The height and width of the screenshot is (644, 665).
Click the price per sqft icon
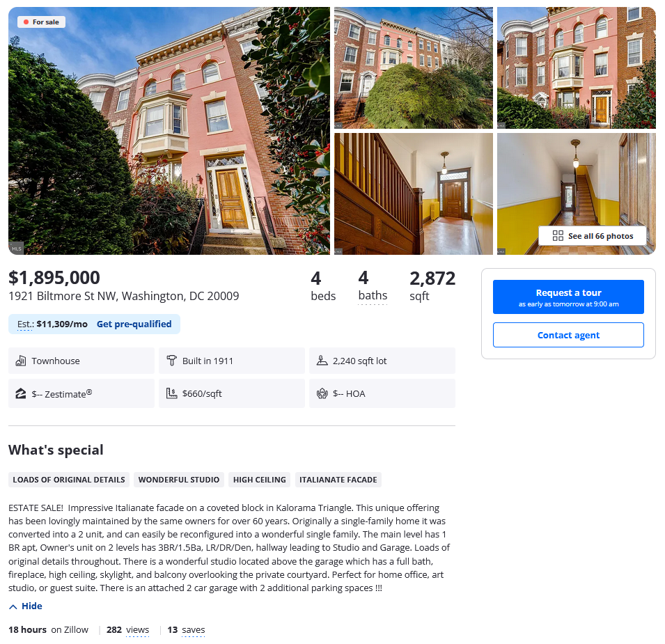171,393
